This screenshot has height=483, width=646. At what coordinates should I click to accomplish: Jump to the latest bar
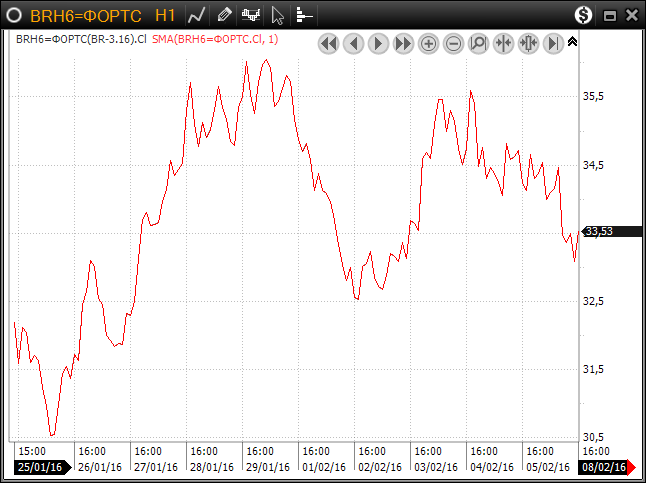point(553,43)
